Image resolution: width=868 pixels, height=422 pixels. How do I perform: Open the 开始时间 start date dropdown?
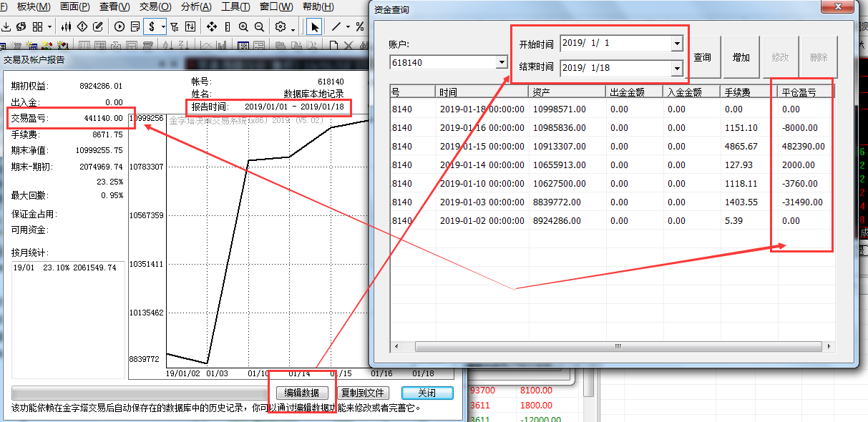[677, 44]
